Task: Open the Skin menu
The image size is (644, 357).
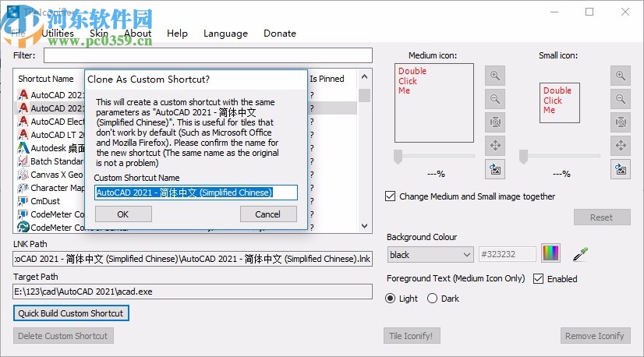Action: click(x=99, y=34)
